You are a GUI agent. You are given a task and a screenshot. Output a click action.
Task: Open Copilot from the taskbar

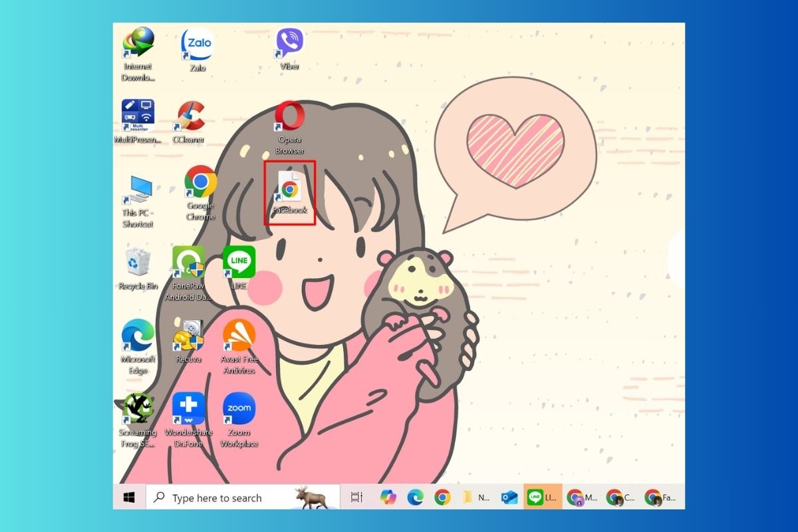(388, 497)
